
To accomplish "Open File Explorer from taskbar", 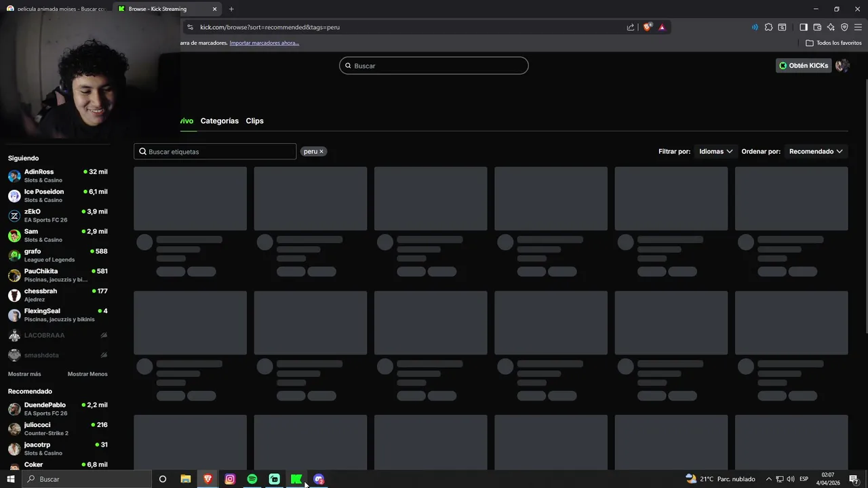I will [x=185, y=479].
